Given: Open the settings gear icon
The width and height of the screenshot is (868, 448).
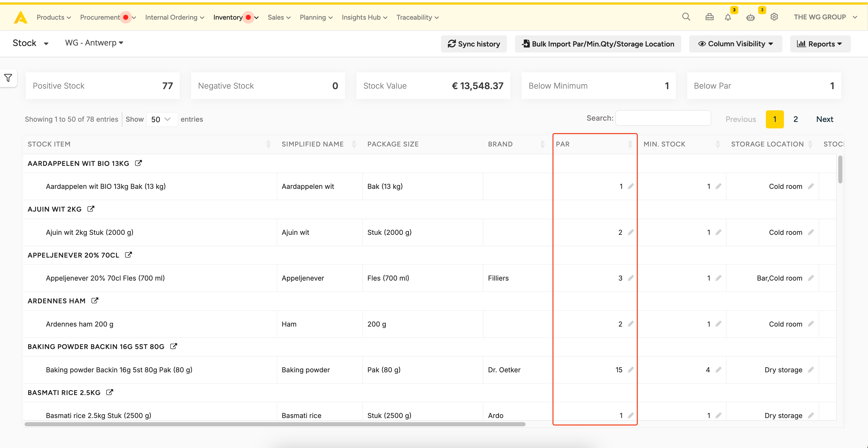Looking at the screenshot, I should 774,17.
